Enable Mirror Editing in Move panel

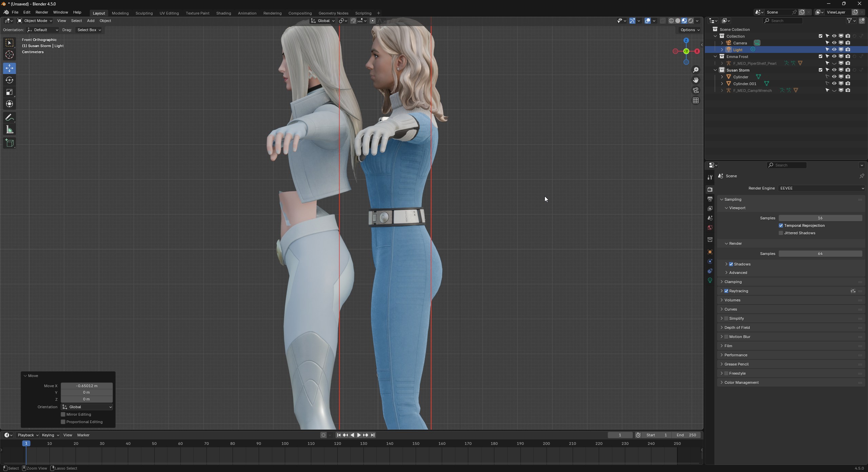coord(63,414)
